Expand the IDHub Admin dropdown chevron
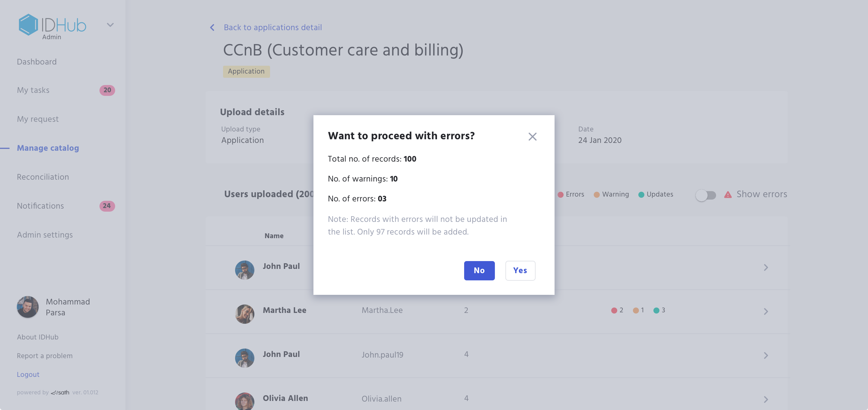 click(110, 25)
